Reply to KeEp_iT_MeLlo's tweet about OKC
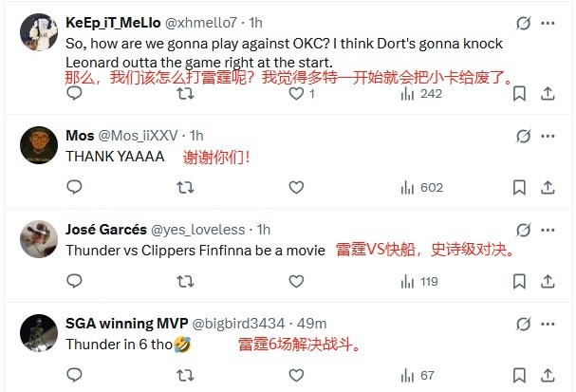 [x=77, y=94]
